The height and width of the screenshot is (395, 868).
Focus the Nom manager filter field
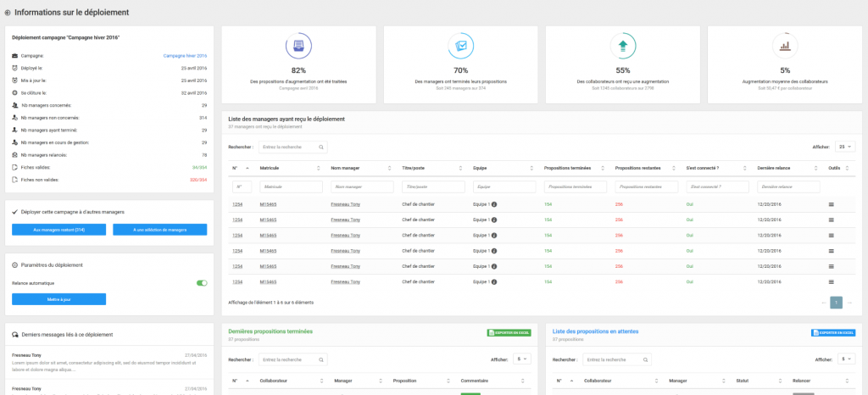point(362,187)
